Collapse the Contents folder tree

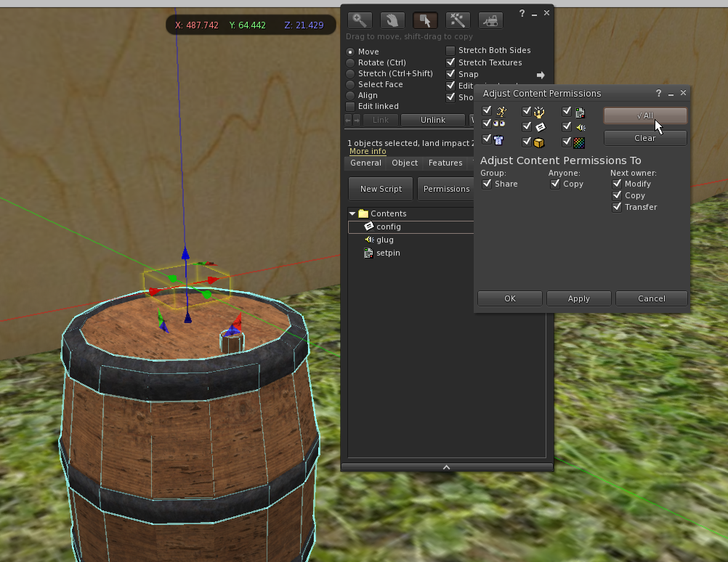tap(352, 213)
